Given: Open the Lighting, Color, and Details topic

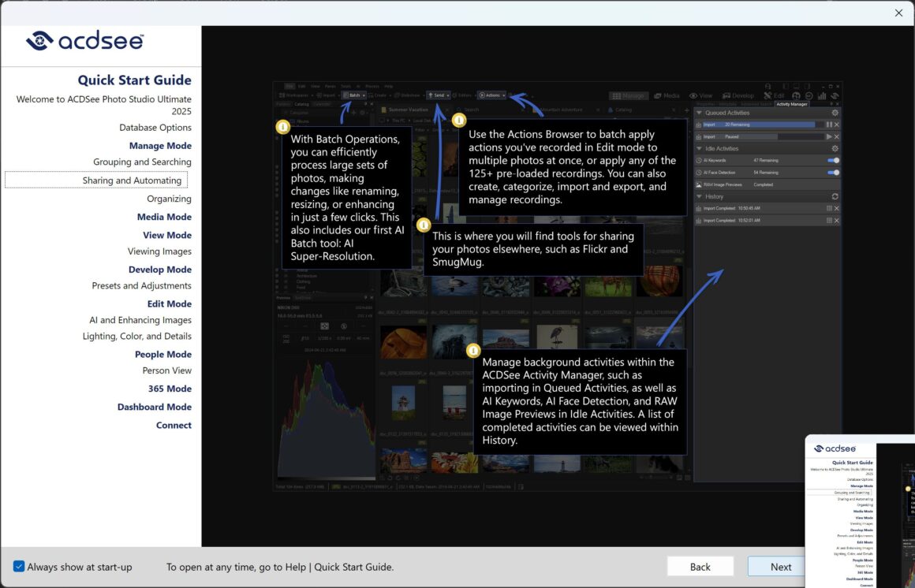Looking at the screenshot, I should coord(136,336).
